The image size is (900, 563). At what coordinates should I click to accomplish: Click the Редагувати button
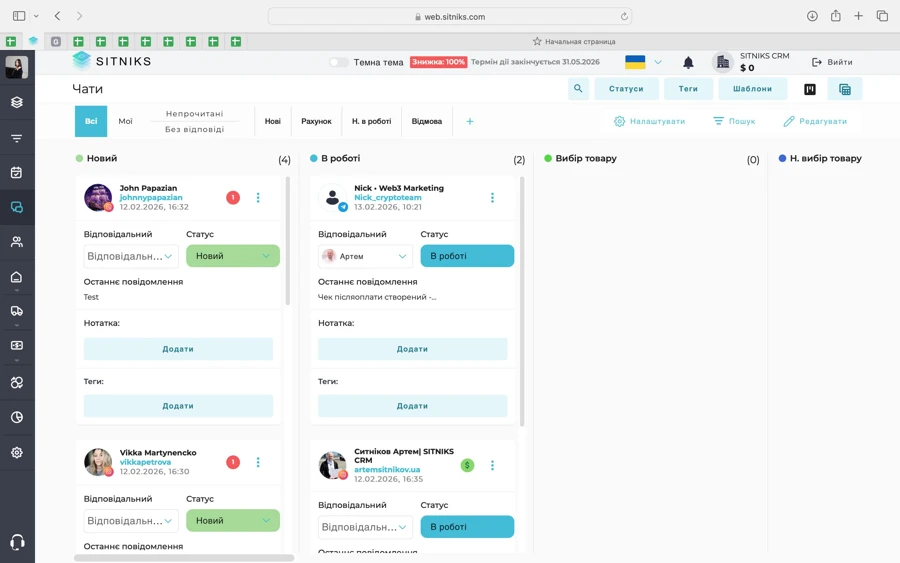815,121
